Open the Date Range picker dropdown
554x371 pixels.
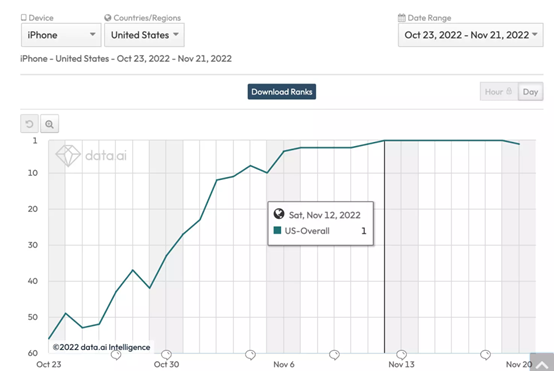[x=471, y=35]
